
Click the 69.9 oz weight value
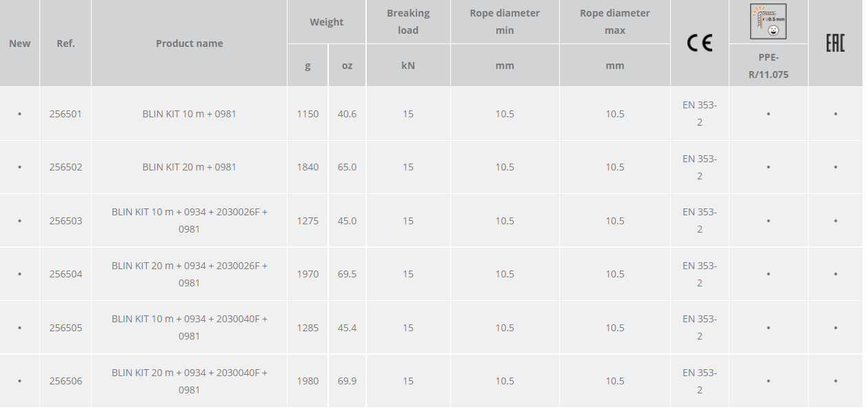coord(347,381)
